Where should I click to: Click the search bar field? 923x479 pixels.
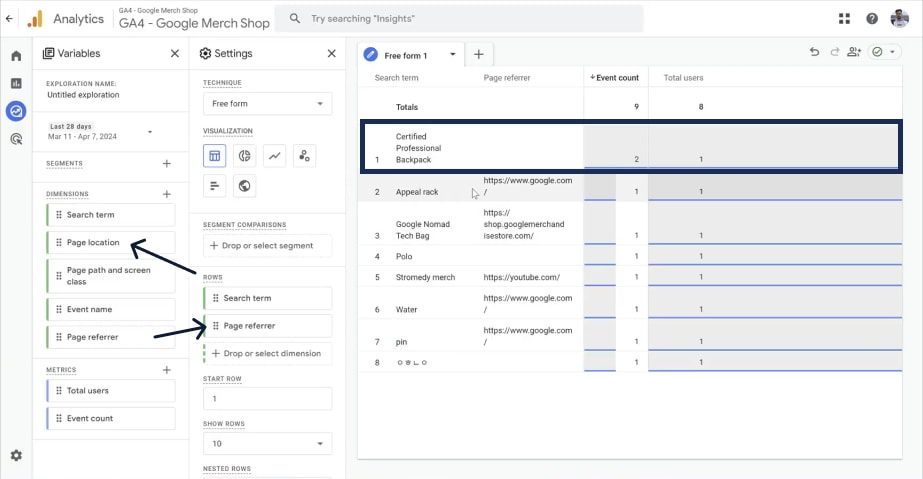pyautogui.click(x=459, y=19)
